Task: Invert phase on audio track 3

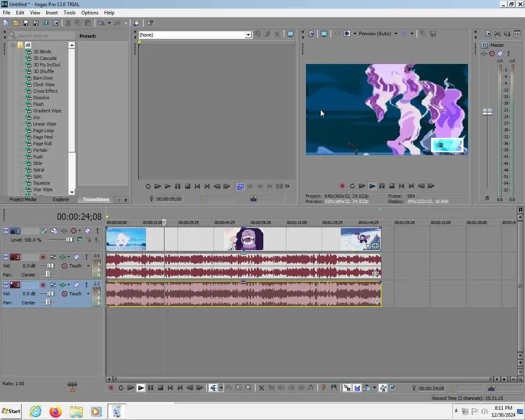Action: (53, 285)
